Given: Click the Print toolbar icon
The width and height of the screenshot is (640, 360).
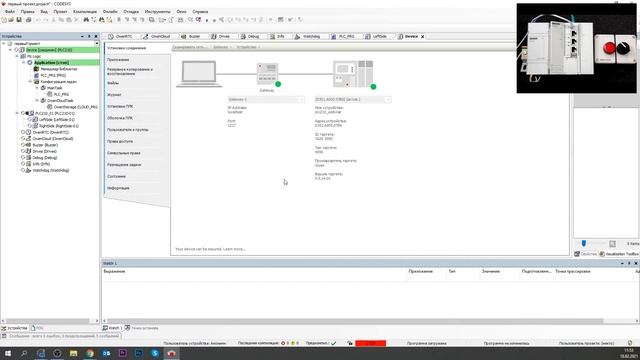Looking at the screenshot, I should 28,20.
